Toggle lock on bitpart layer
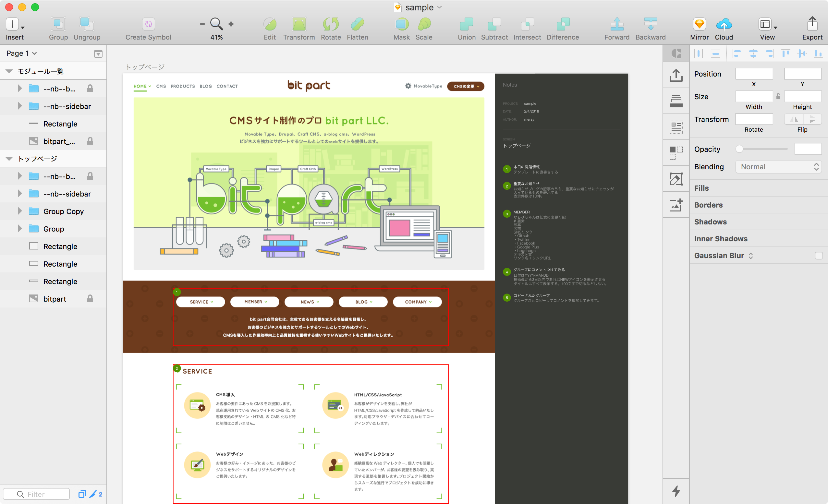Image resolution: width=828 pixels, height=504 pixels. click(90, 299)
